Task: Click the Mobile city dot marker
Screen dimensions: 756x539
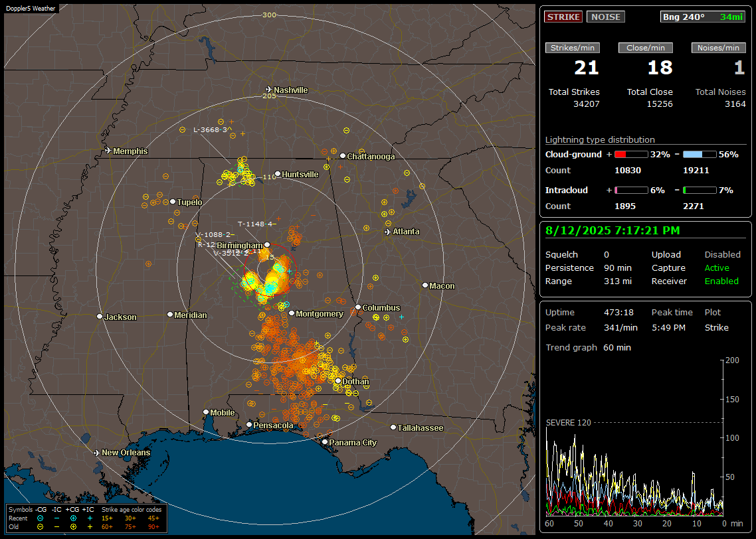Action: [206, 412]
